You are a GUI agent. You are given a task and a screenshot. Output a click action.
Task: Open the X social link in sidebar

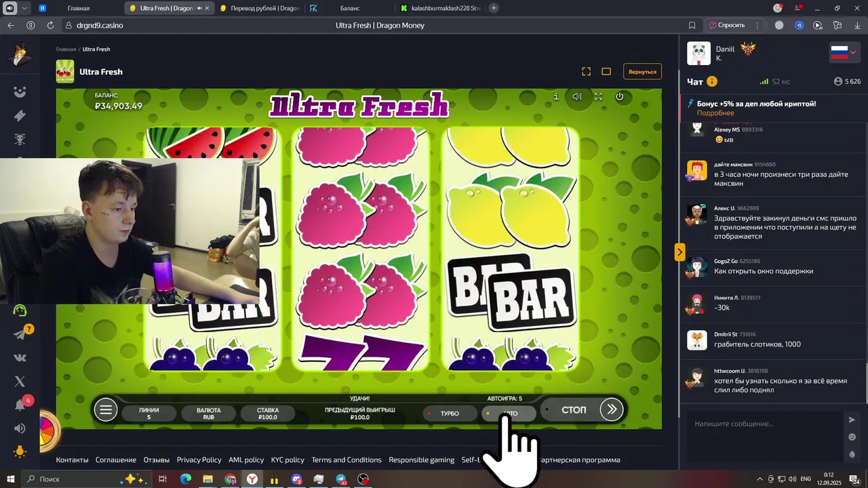(x=20, y=382)
